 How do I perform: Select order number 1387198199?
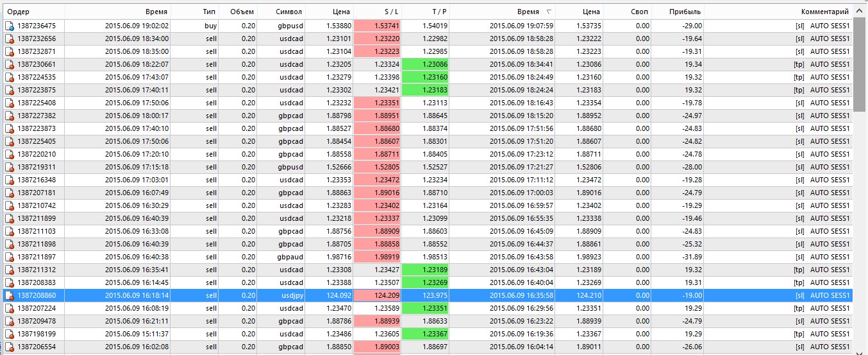(37, 334)
